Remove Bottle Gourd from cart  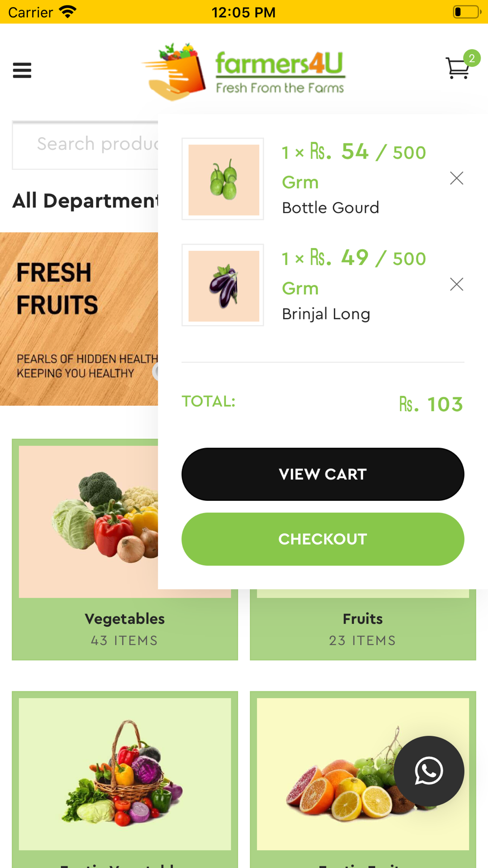point(456,178)
